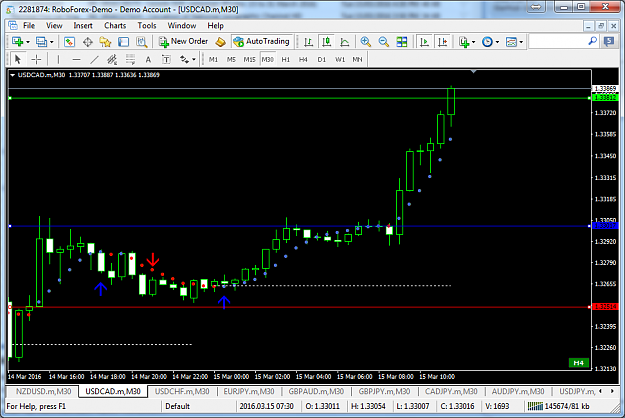Show the Terminal window icon

pos(124,42)
